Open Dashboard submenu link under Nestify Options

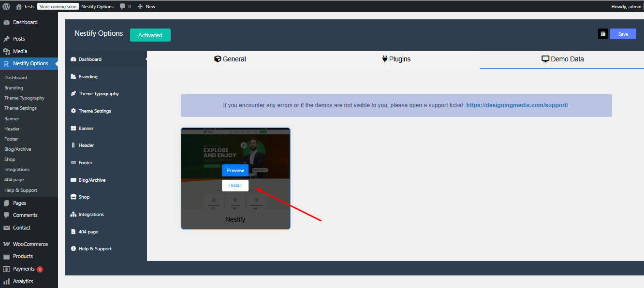point(15,78)
